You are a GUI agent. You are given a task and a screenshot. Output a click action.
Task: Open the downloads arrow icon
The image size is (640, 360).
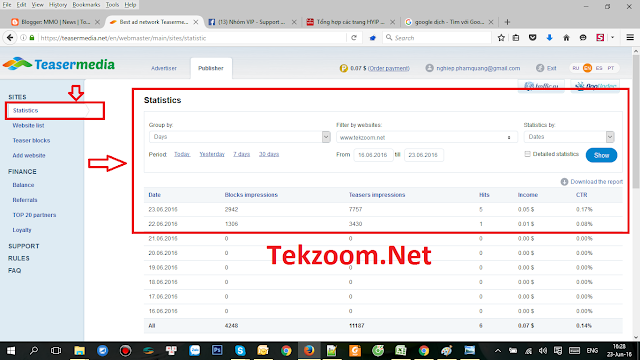[x=549, y=38]
